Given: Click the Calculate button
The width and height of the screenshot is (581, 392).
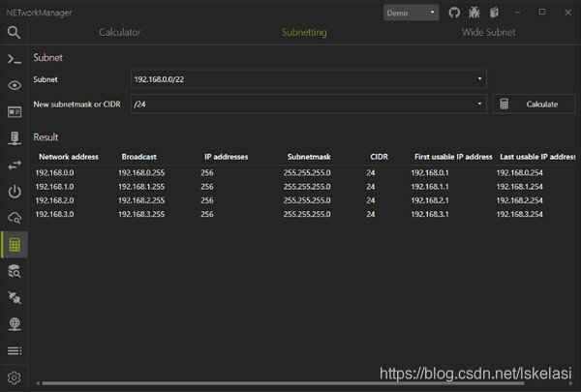Looking at the screenshot, I should coord(534,104).
